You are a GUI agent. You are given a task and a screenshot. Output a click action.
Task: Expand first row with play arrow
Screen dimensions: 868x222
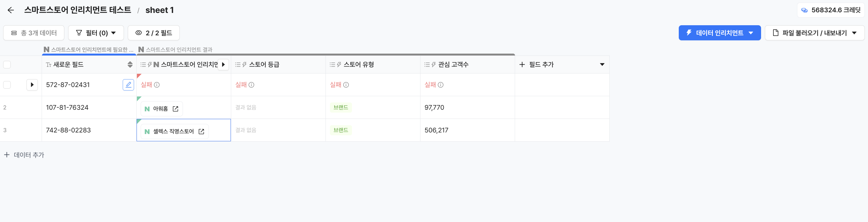32,85
